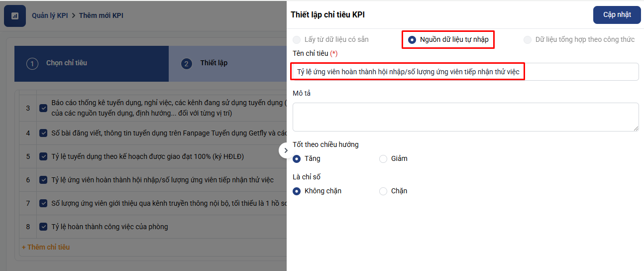Collapse the panel with the chevron arrow
This screenshot has height=271, width=644.
[x=286, y=150]
